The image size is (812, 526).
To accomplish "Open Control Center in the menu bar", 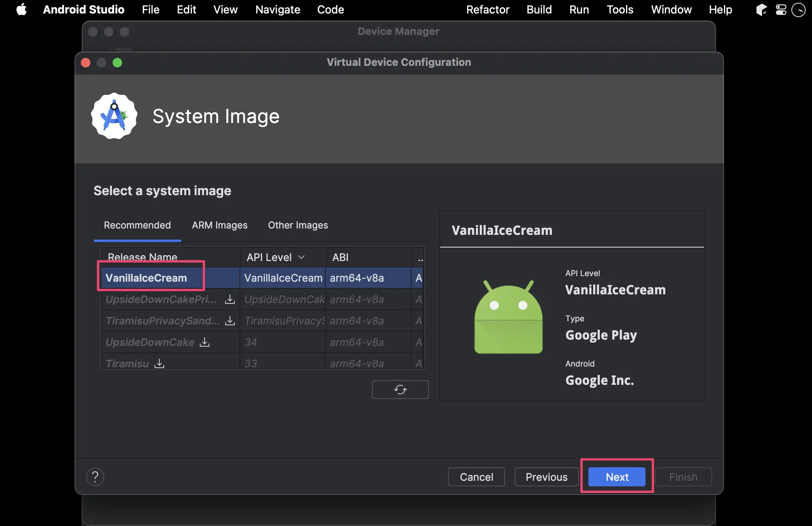I will pos(781,10).
